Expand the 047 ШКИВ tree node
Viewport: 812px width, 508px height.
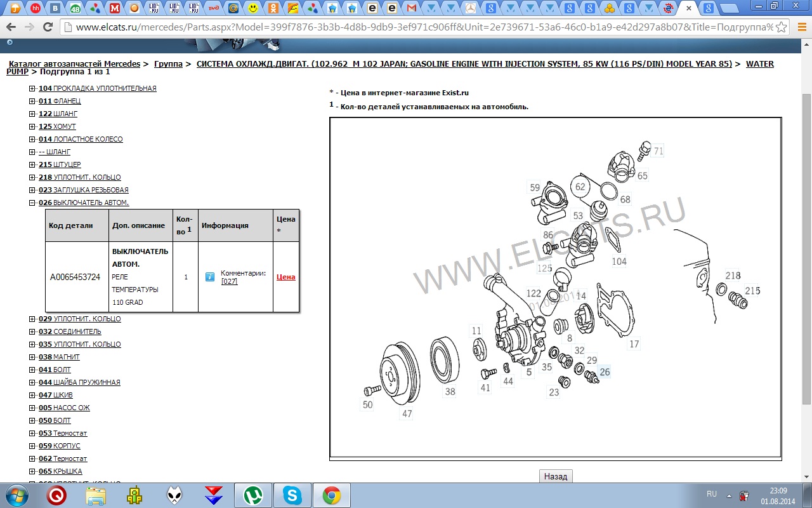(x=32, y=396)
